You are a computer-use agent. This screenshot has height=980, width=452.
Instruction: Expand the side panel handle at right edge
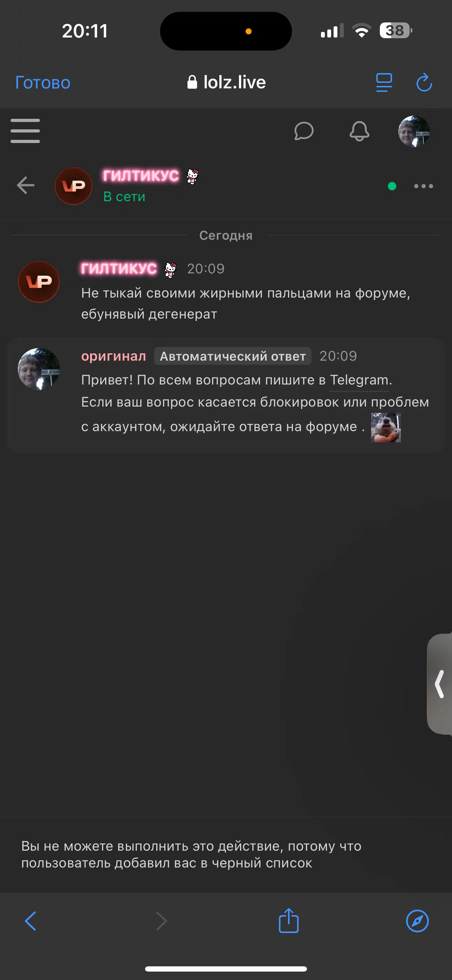click(440, 683)
